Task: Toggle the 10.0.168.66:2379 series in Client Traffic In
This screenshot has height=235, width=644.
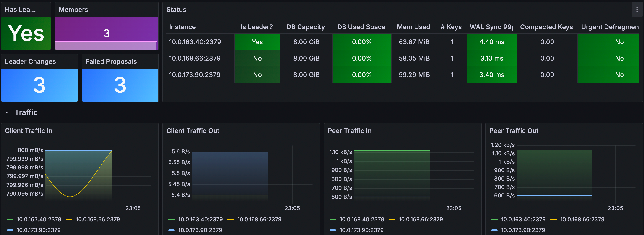Action: (x=98, y=220)
